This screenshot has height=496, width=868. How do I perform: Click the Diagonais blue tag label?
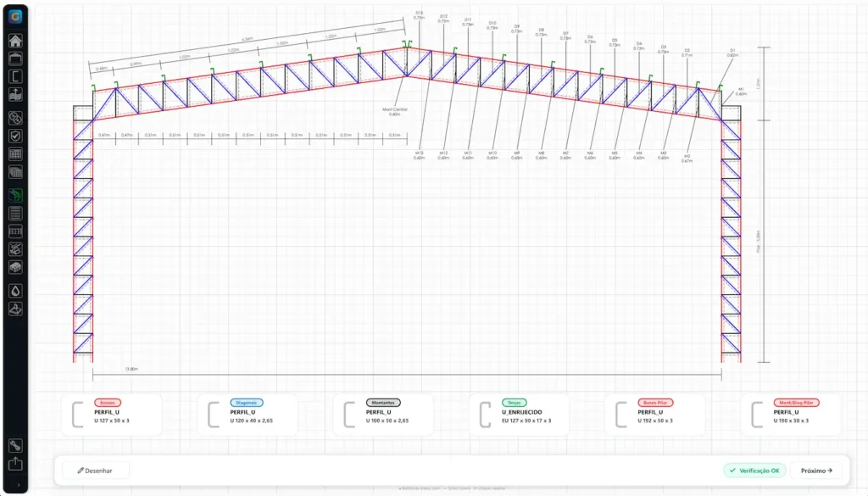(x=247, y=403)
